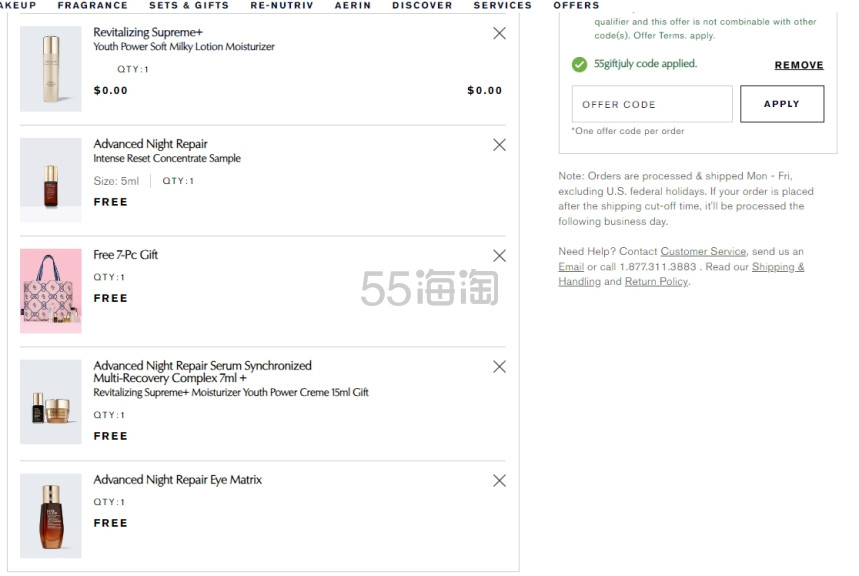This screenshot has width=859, height=576.
Task: Click the 55giftjuly code applied message
Action: point(645,64)
